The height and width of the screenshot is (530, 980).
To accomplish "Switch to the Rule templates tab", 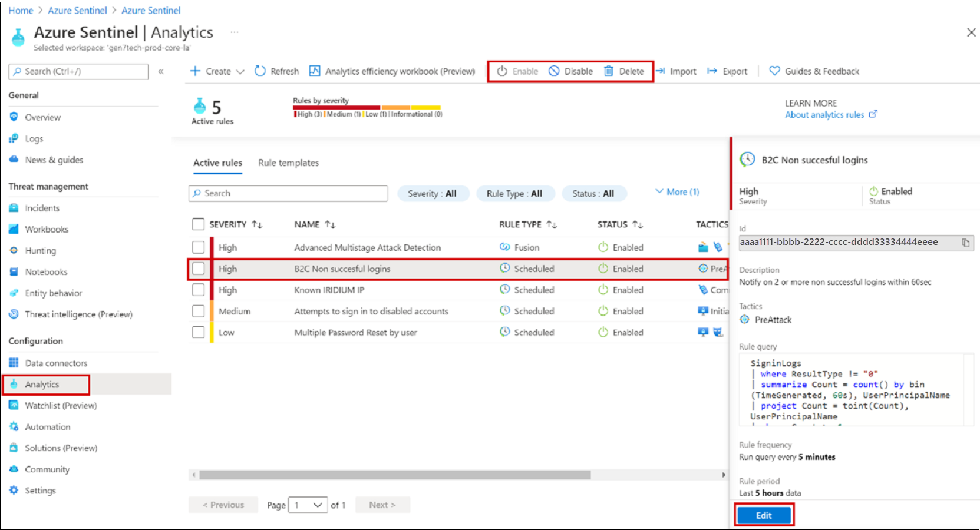I will (x=288, y=163).
